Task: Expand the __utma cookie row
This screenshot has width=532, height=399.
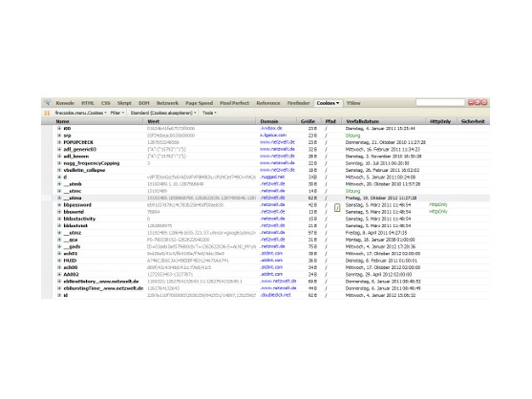Action: point(59,198)
